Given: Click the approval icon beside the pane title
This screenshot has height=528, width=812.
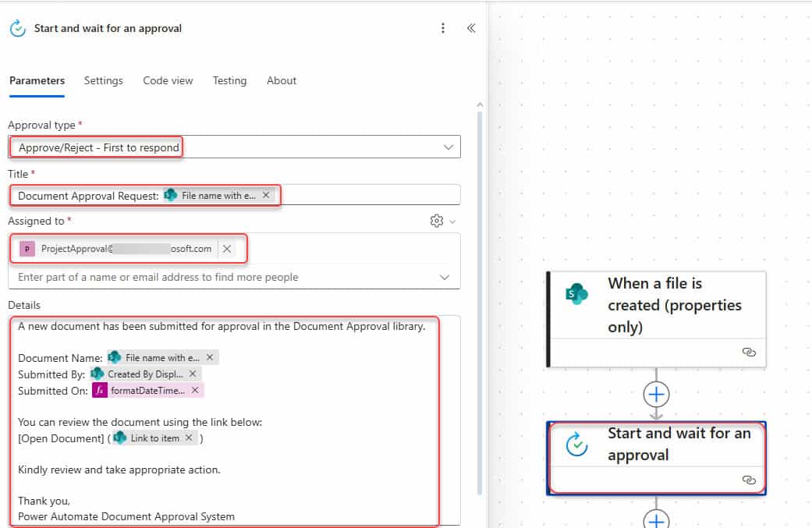Looking at the screenshot, I should tap(16, 27).
